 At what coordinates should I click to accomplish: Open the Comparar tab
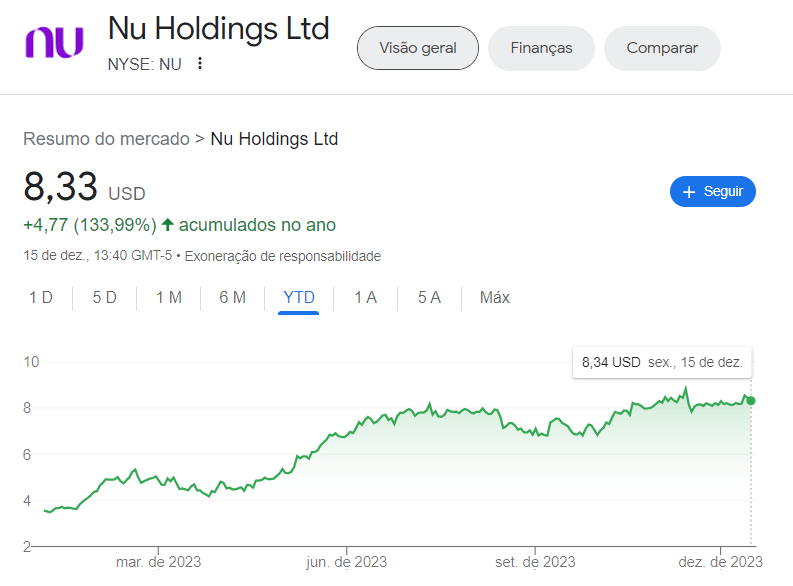tap(662, 48)
